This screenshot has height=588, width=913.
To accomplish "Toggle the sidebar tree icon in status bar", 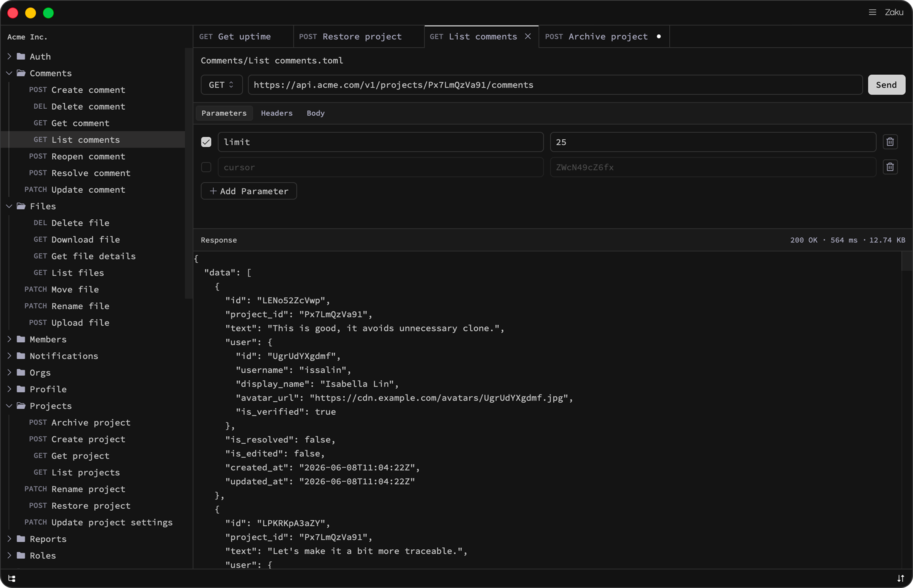I will 12,578.
